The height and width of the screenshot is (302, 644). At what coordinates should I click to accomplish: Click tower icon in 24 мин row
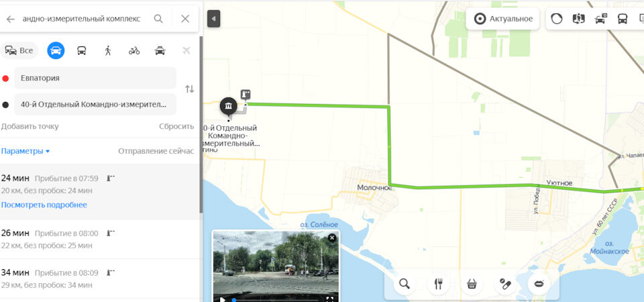coord(111,178)
